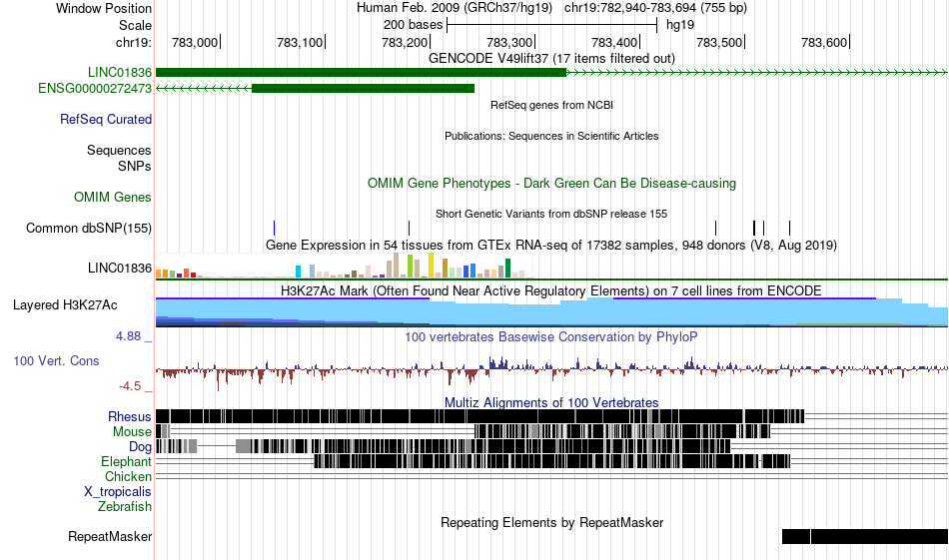Screen dimensions: 949x560
Task: Open the Common dbSNP(155) track label
Action: coord(89,228)
